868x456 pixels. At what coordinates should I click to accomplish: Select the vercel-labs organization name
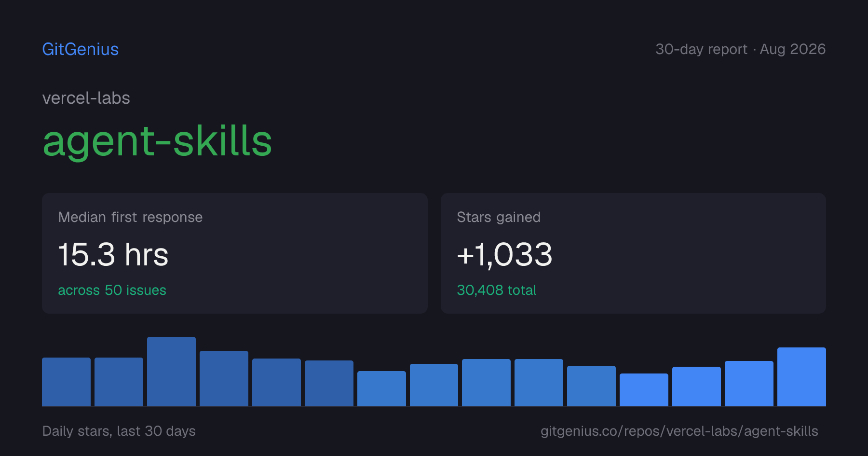(86, 98)
